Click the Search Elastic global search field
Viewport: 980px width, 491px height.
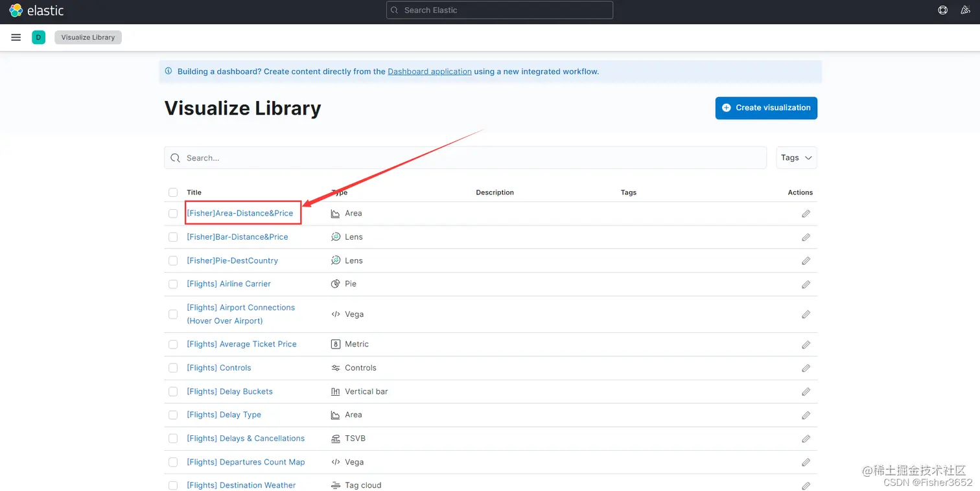pos(500,10)
